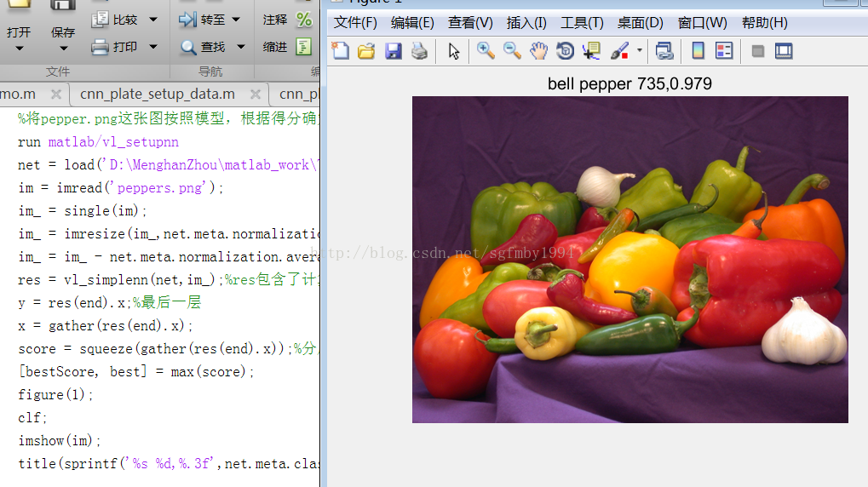The image size is (868, 487).
Task: Click the Show Plot Tools and dock icon
Action: 784,51
